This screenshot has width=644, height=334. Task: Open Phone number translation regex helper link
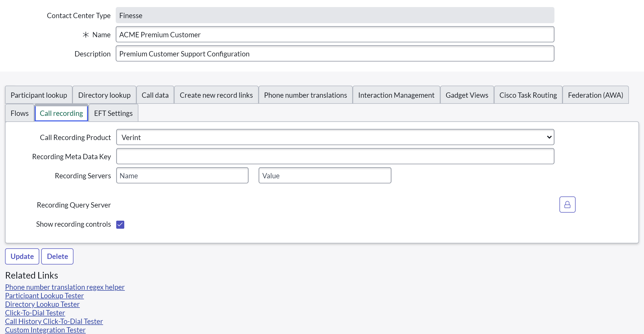[65, 287]
